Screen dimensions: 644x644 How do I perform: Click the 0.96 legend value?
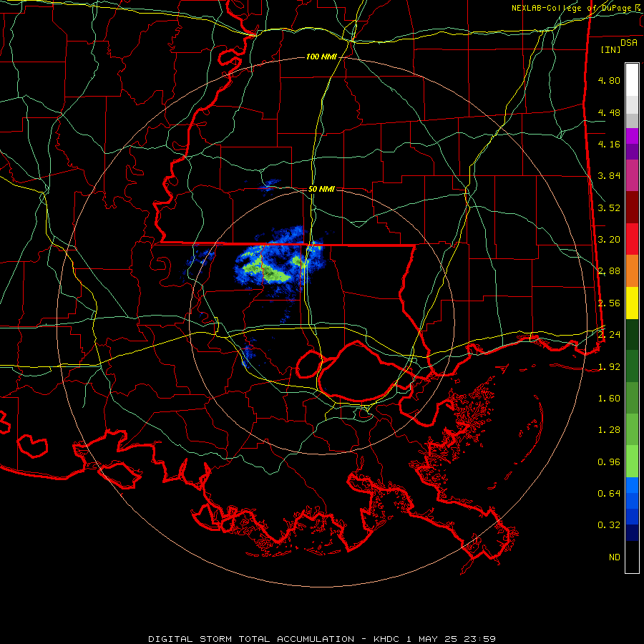tap(609, 462)
